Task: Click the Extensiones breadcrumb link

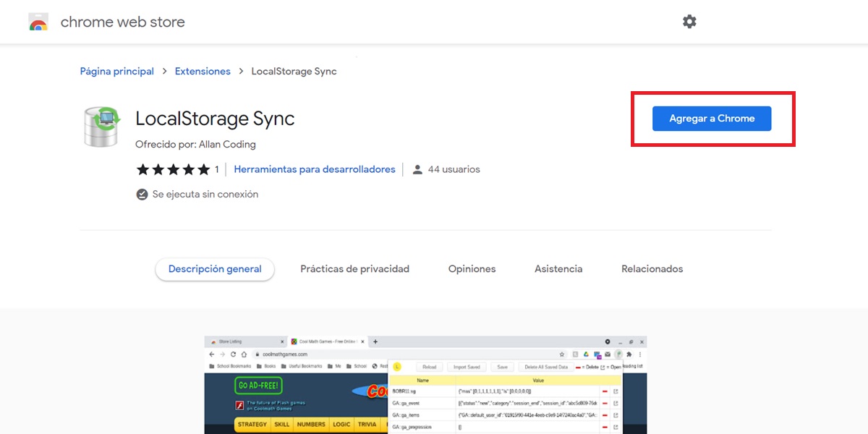Action: 203,71
